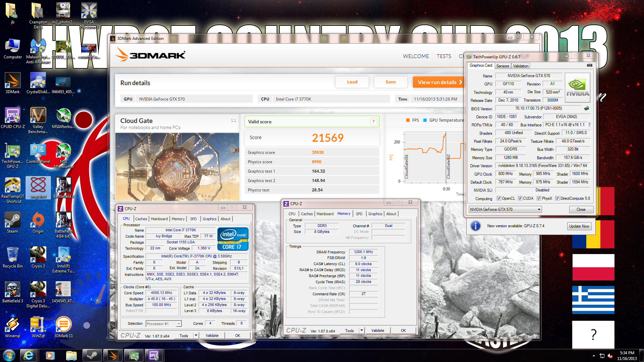Open the Crampton Deck folder icon
644x362 pixels.
38,15
